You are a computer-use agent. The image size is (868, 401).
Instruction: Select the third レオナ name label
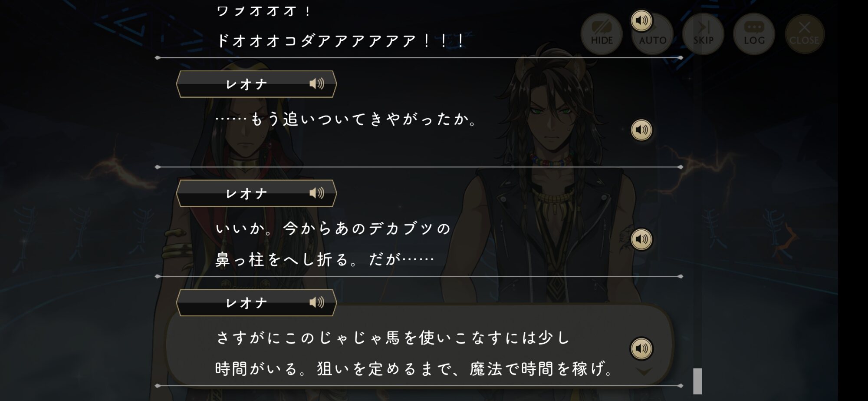pyautogui.click(x=247, y=303)
